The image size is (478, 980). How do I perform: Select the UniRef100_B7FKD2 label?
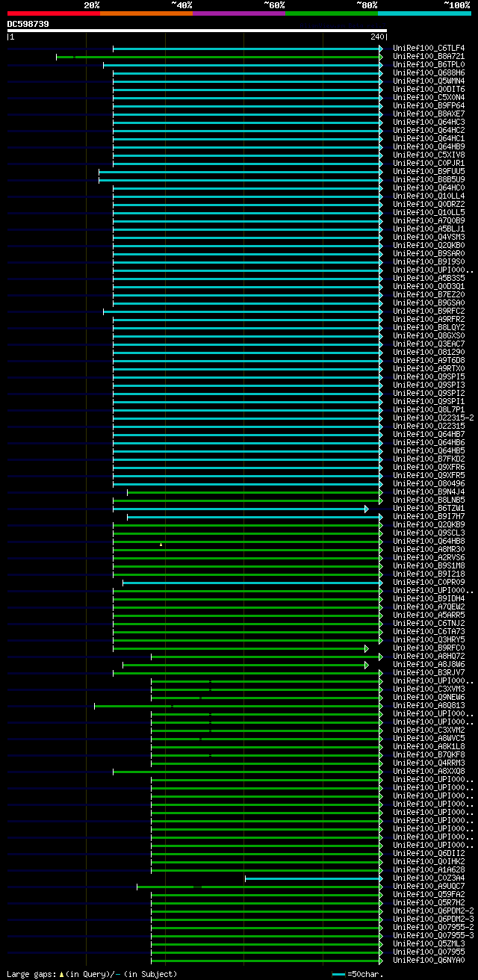click(429, 459)
